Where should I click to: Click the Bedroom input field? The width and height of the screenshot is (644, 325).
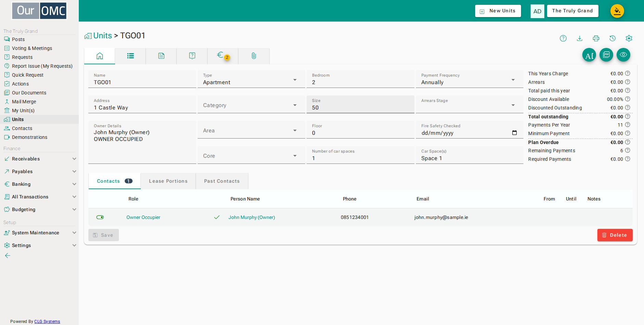(360, 79)
